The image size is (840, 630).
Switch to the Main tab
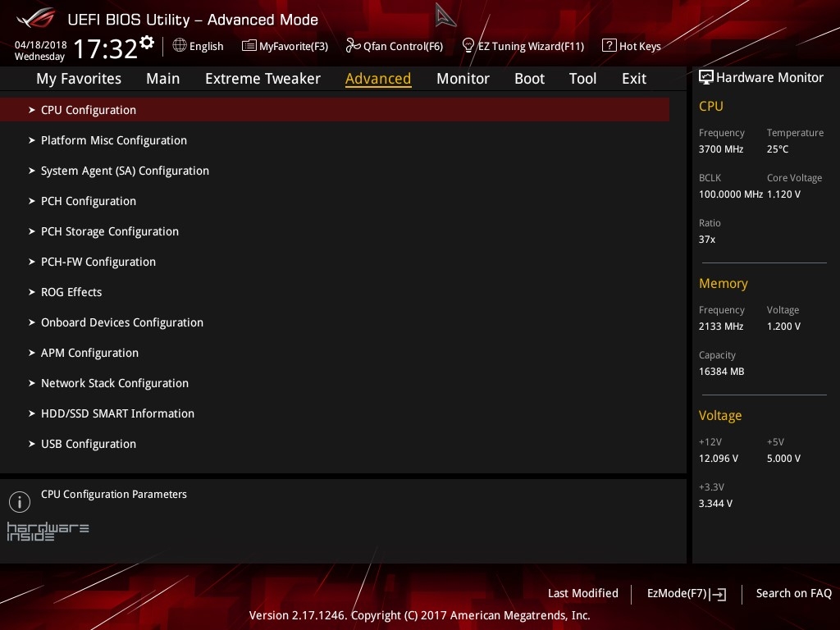[x=163, y=79]
